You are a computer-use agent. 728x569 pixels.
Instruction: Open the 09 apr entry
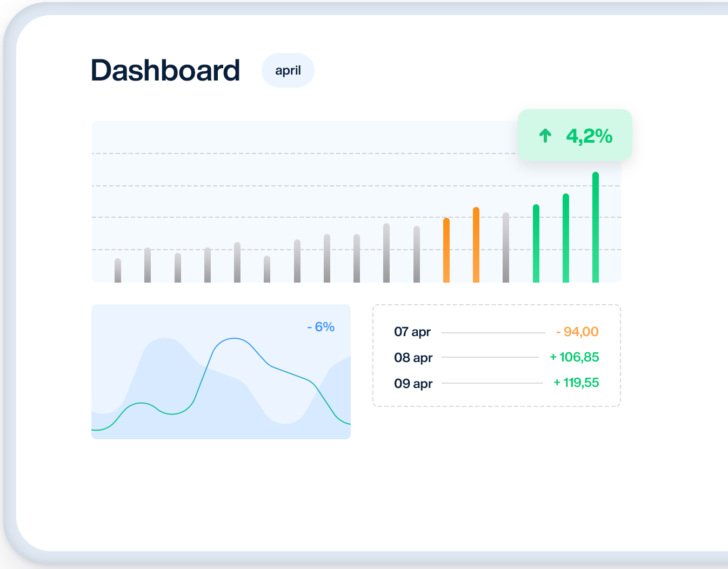coord(413,384)
